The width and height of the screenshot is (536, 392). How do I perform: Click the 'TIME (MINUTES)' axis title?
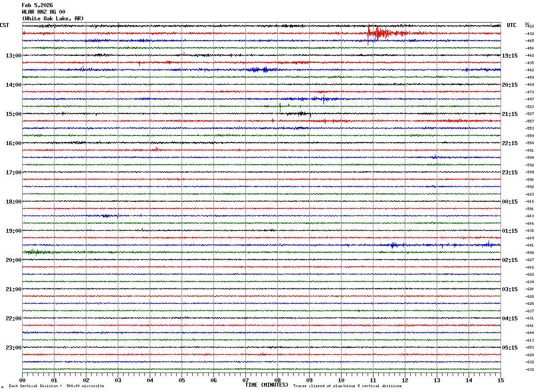pyautogui.click(x=267, y=385)
